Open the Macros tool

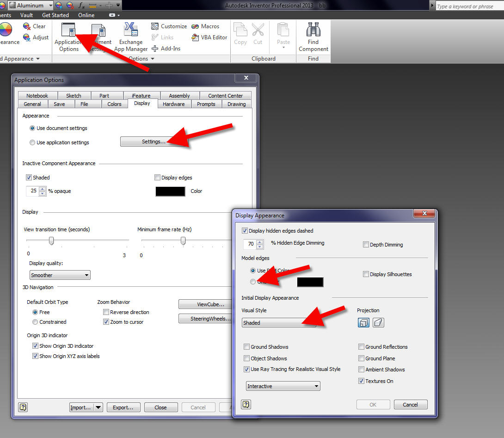click(205, 26)
